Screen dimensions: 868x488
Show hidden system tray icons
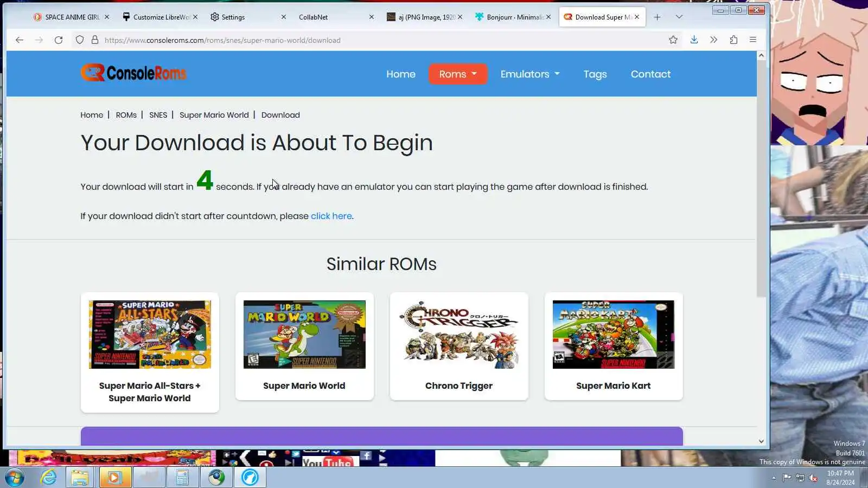point(774,478)
